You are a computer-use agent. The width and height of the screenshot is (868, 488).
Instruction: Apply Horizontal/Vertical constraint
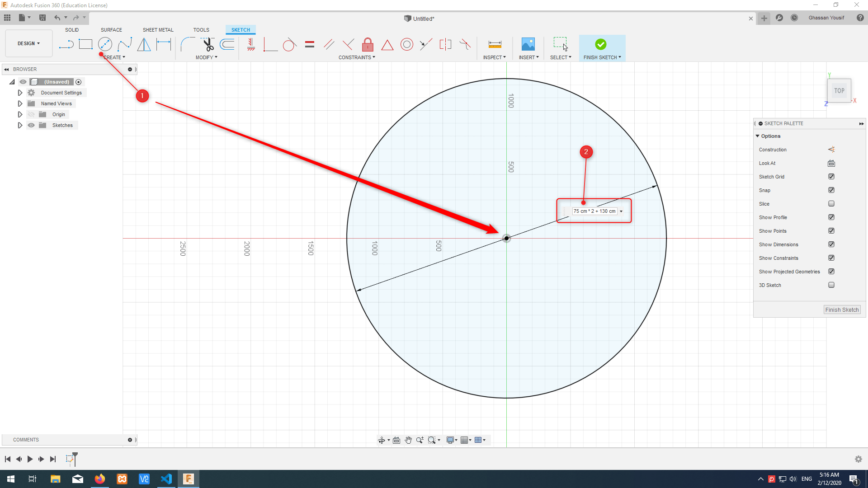[251, 44]
